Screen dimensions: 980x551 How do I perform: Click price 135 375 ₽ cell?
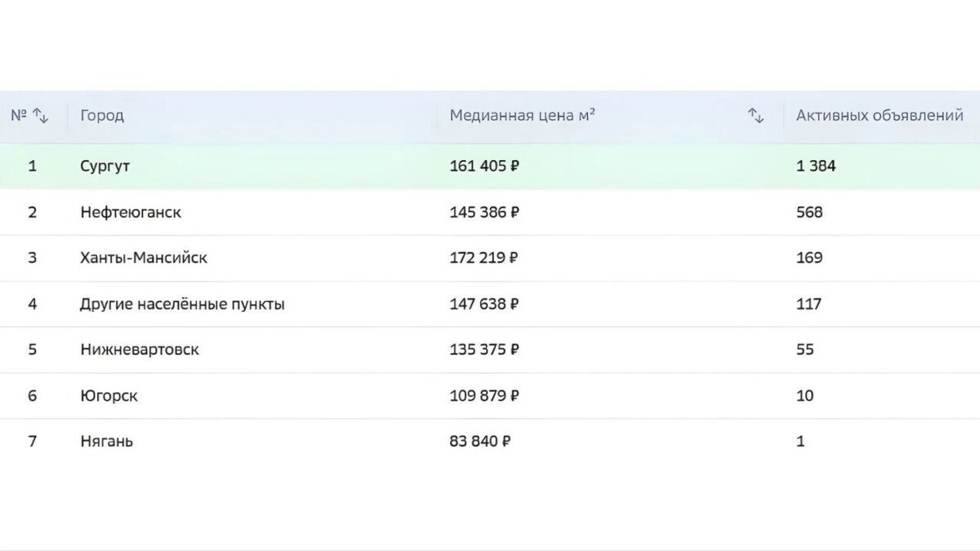484,350
